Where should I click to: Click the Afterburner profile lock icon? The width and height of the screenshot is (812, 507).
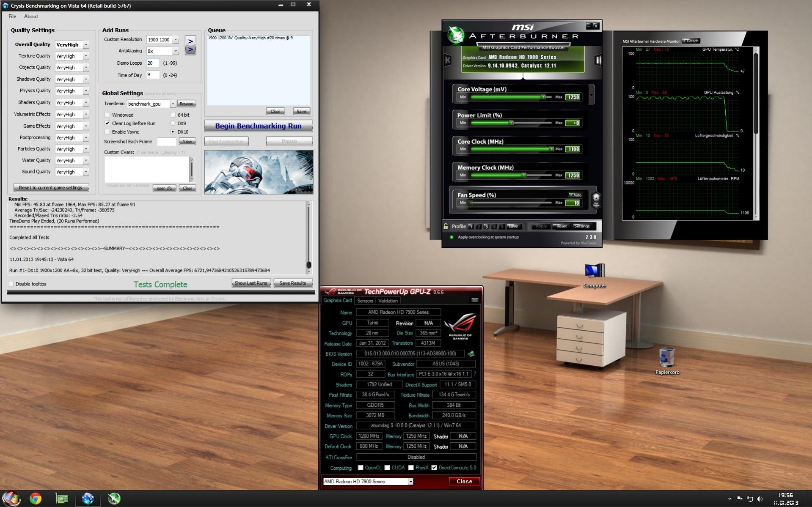point(446,226)
